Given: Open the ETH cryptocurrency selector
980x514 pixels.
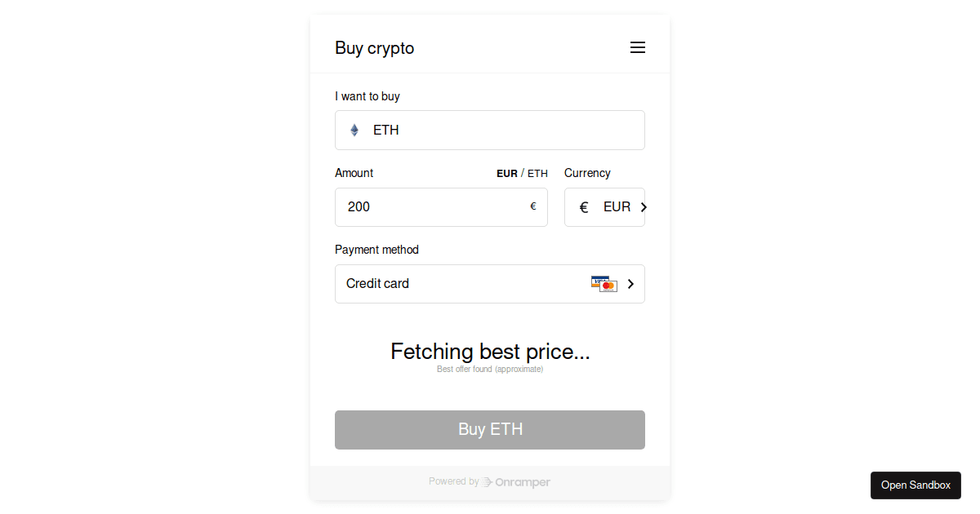Looking at the screenshot, I should click(x=490, y=131).
